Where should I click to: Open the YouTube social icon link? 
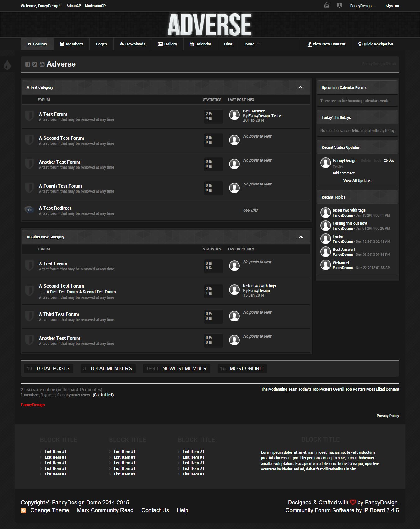[x=42, y=64]
